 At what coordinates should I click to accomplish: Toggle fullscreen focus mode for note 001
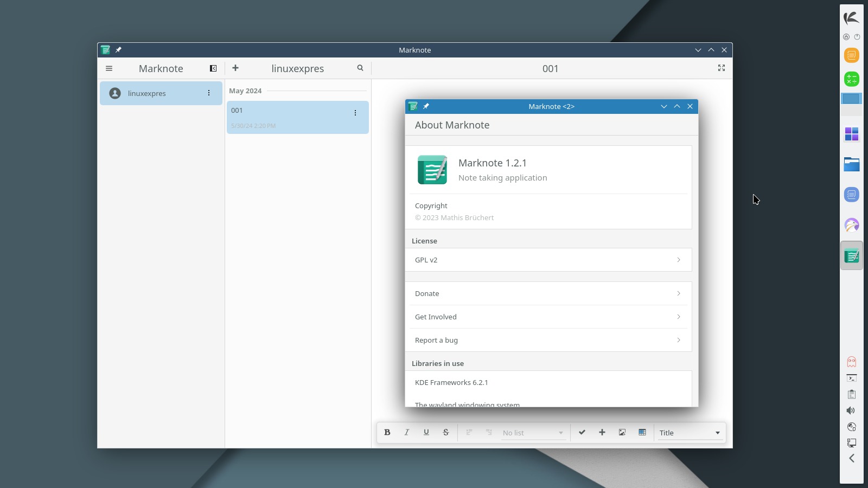pyautogui.click(x=722, y=68)
